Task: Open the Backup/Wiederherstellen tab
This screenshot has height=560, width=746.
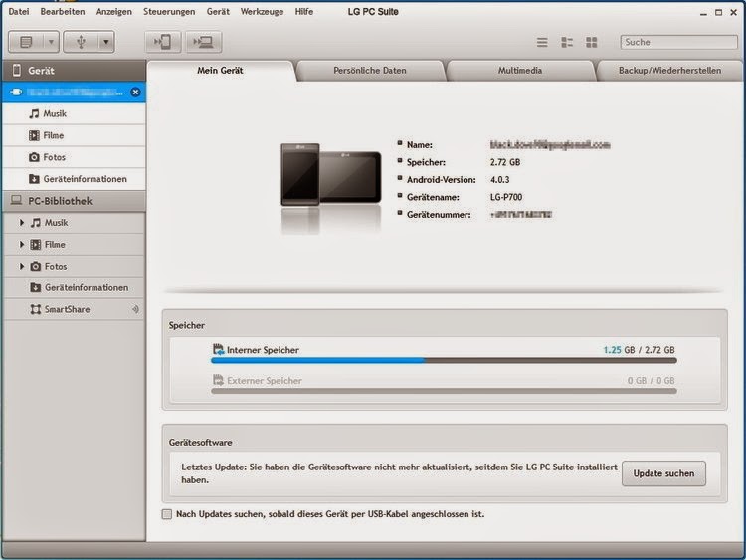Action: tap(669, 71)
